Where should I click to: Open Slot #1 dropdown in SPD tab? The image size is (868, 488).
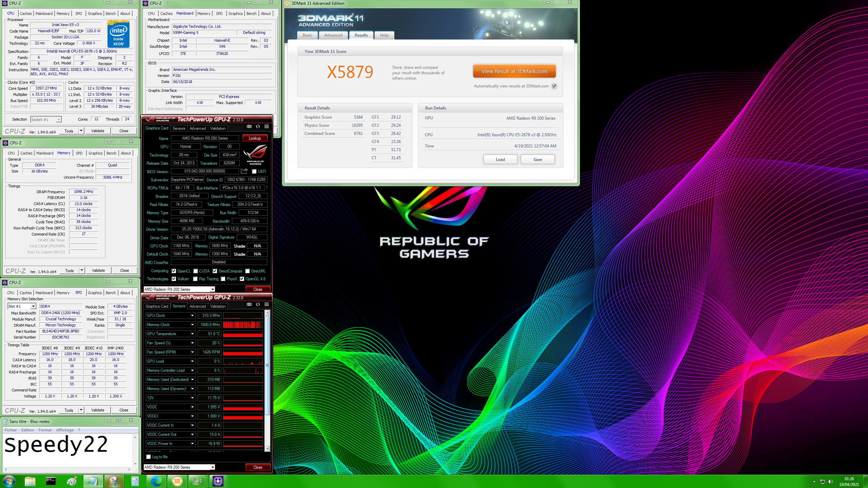pos(22,306)
